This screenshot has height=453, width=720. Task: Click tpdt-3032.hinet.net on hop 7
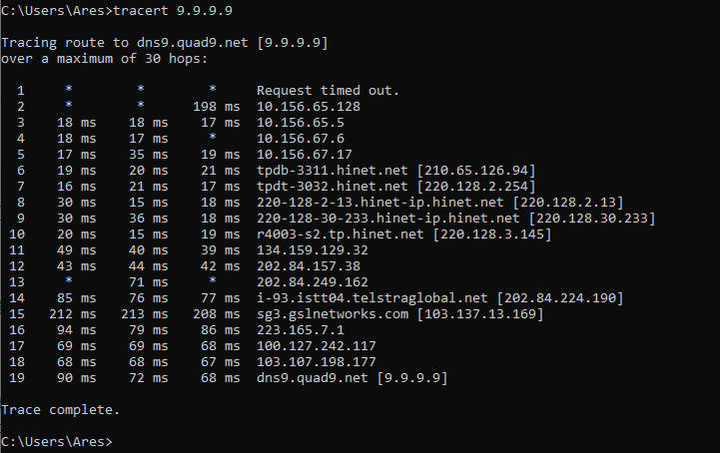click(x=332, y=186)
